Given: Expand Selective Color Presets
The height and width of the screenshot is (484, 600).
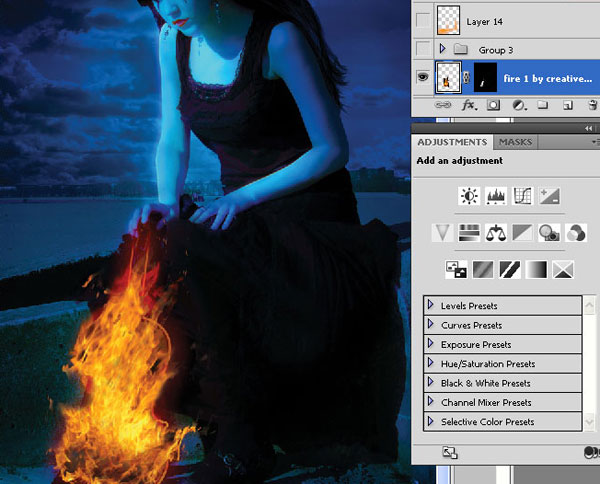Looking at the screenshot, I should (431, 421).
